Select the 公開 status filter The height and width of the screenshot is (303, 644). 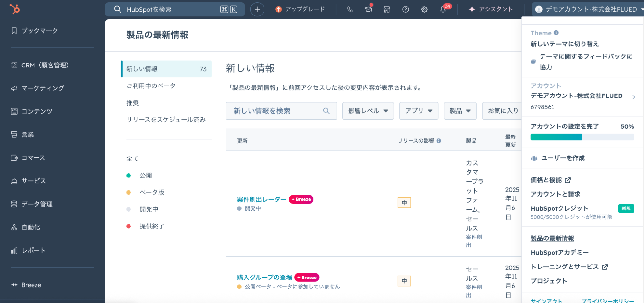(146, 176)
